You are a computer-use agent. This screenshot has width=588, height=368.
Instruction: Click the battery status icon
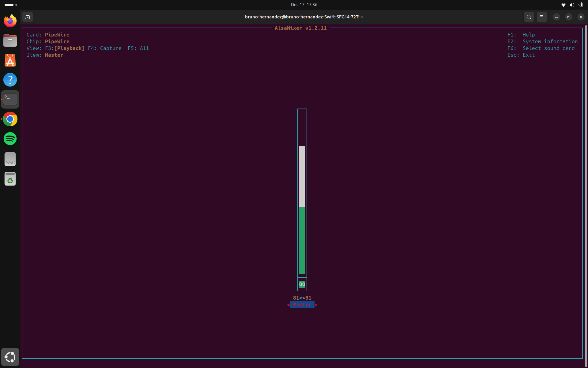tap(581, 5)
